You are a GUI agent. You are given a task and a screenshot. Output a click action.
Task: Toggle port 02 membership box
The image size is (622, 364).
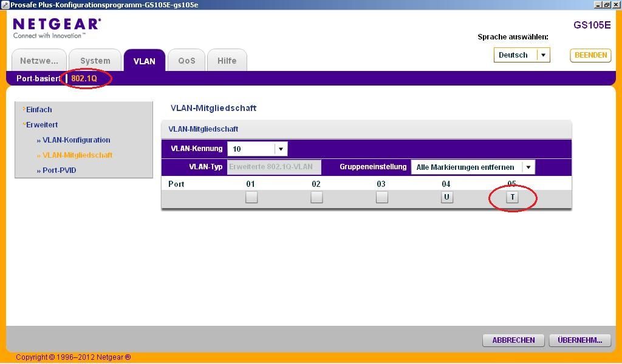(x=316, y=197)
